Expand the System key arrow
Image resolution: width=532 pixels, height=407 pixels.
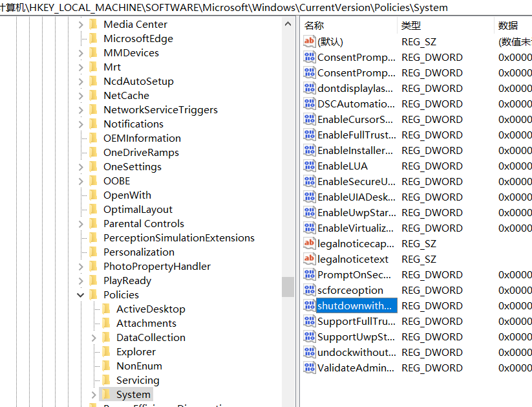(x=94, y=395)
